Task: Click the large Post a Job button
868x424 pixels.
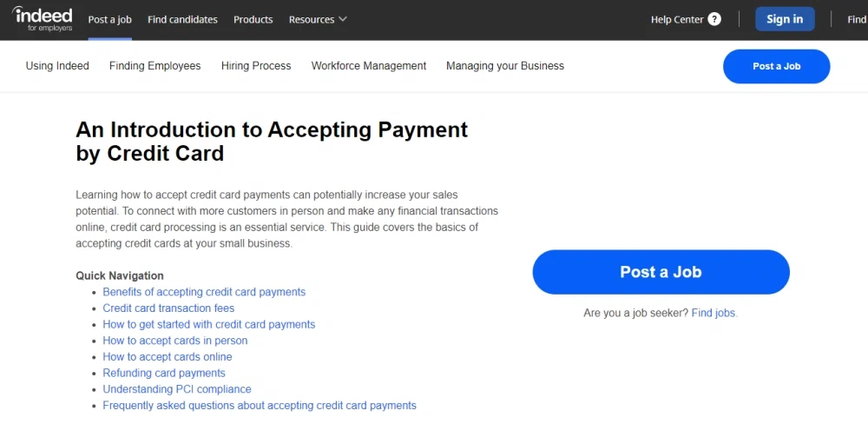Action: pos(661,272)
